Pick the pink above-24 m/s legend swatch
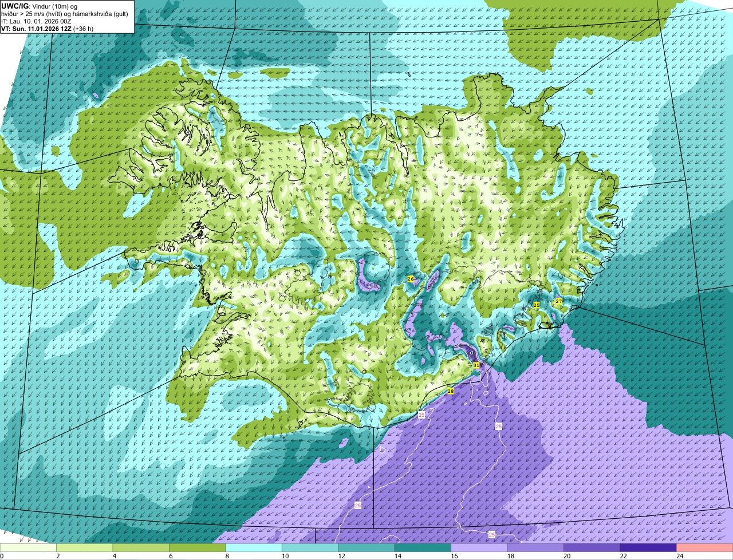The image size is (733, 560). [705, 548]
